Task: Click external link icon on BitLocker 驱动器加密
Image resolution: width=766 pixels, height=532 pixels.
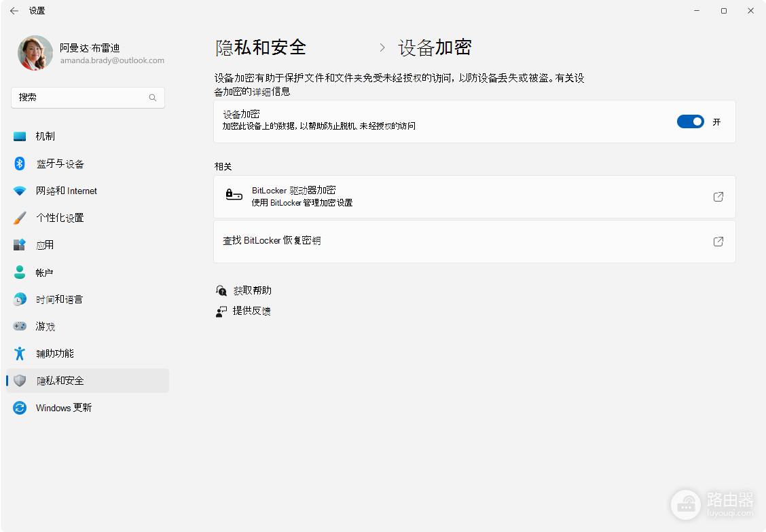Action: pos(718,197)
